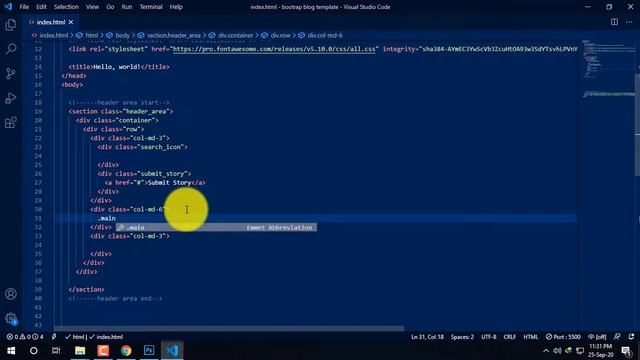Open Photoshop from the taskbar
Viewport: 640px width, 360px height.
point(149,351)
